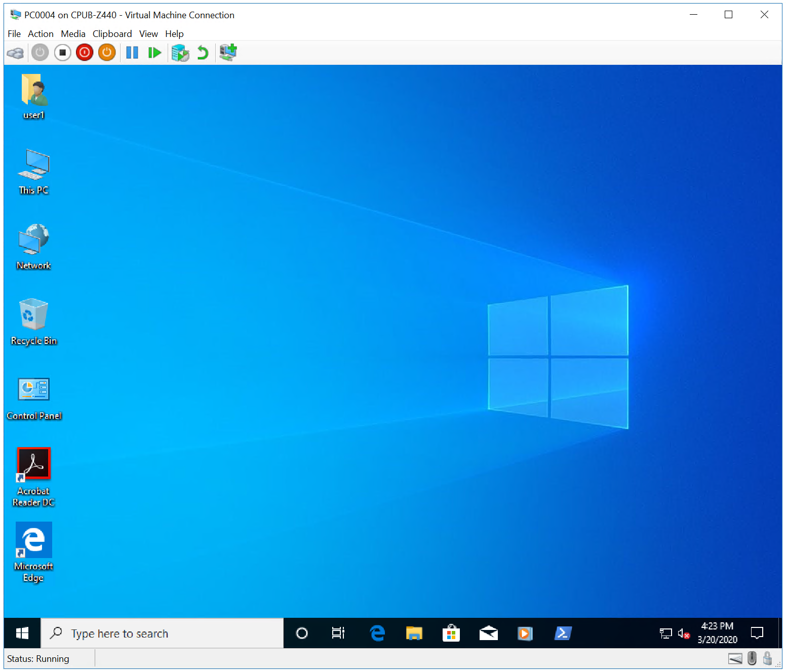Open the File menu
Viewport: 786px width, 672px height.
coord(14,34)
